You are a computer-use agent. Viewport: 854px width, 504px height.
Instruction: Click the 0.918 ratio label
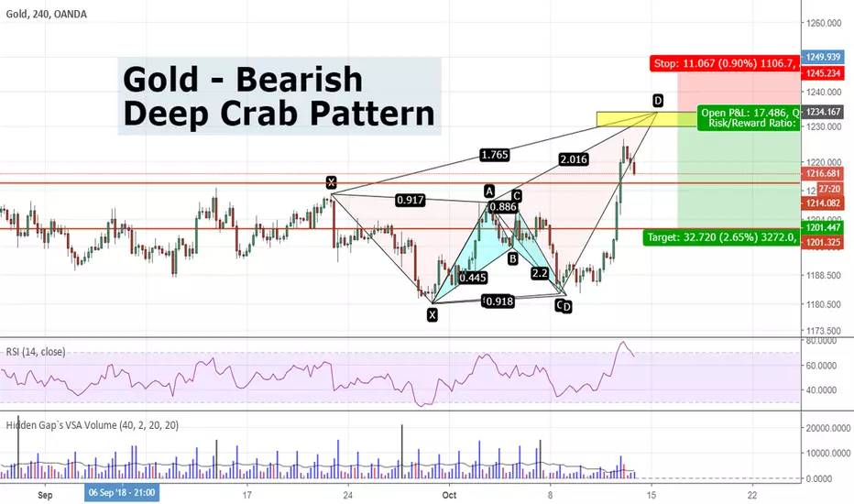pos(498,301)
